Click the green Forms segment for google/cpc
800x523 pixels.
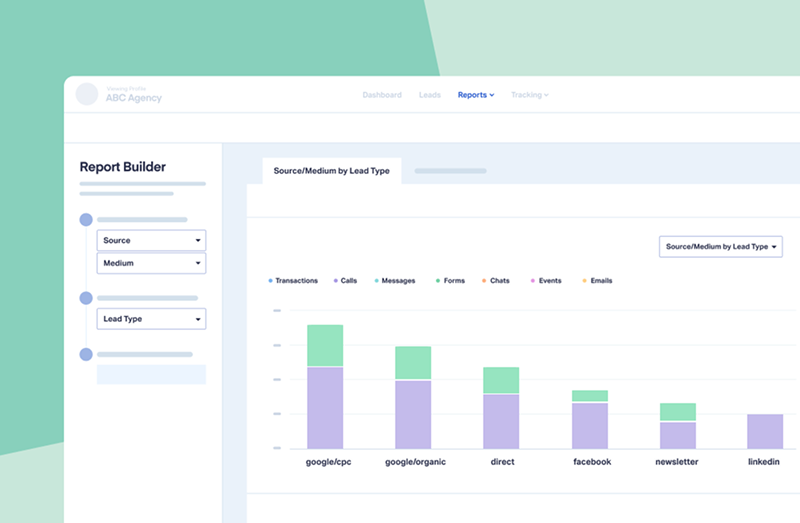325,345
